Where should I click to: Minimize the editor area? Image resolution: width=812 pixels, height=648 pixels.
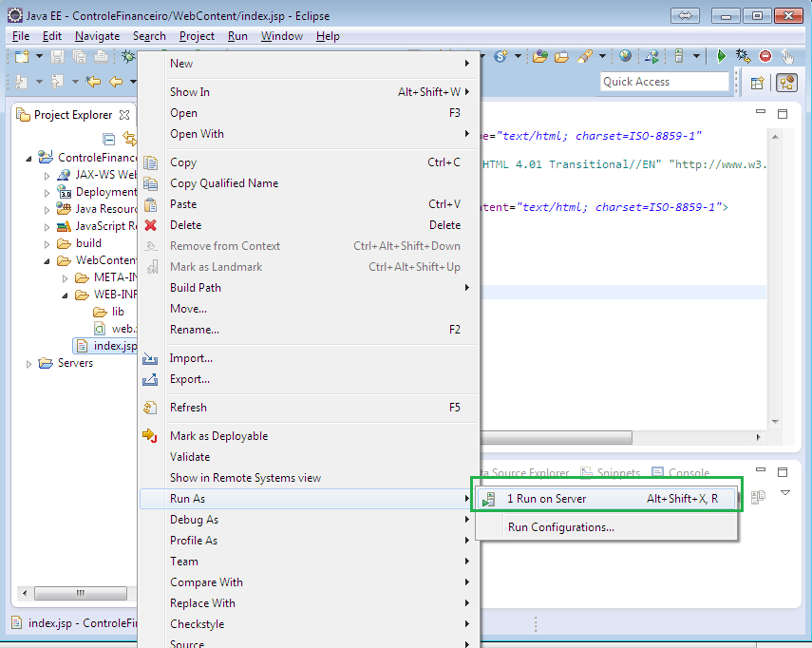(x=760, y=111)
